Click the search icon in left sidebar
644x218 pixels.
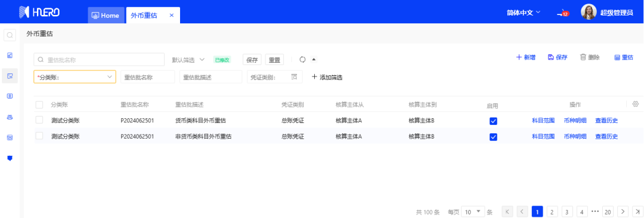tap(10, 35)
